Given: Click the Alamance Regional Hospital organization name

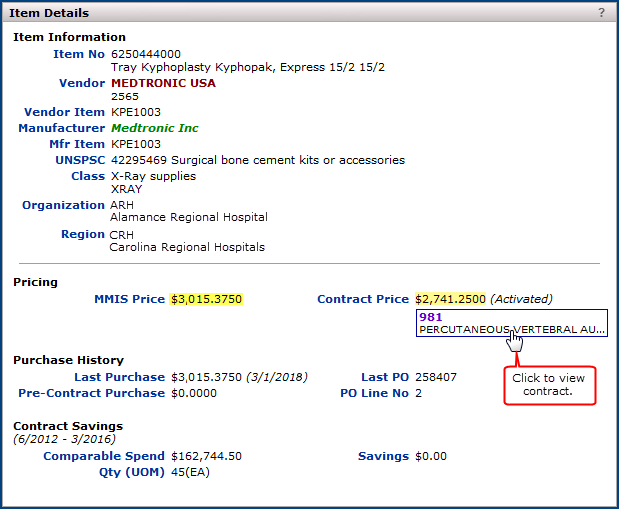Looking at the screenshot, I should pyautogui.click(x=188, y=217).
